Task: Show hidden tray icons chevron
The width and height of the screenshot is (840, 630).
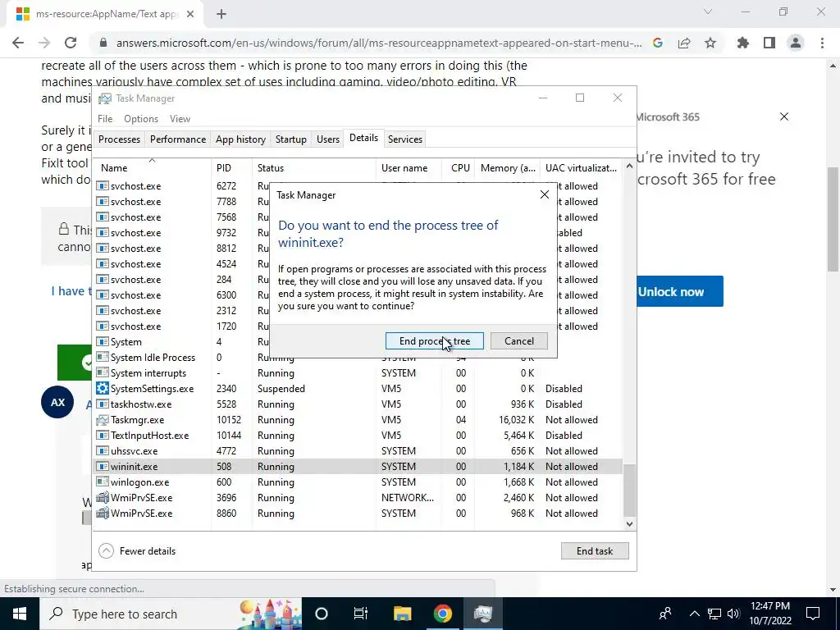Action: (x=694, y=614)
